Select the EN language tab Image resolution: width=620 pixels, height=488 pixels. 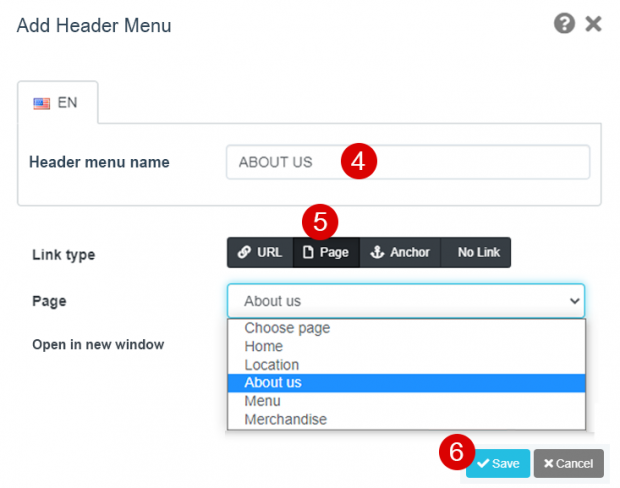(x=57, y=102)
